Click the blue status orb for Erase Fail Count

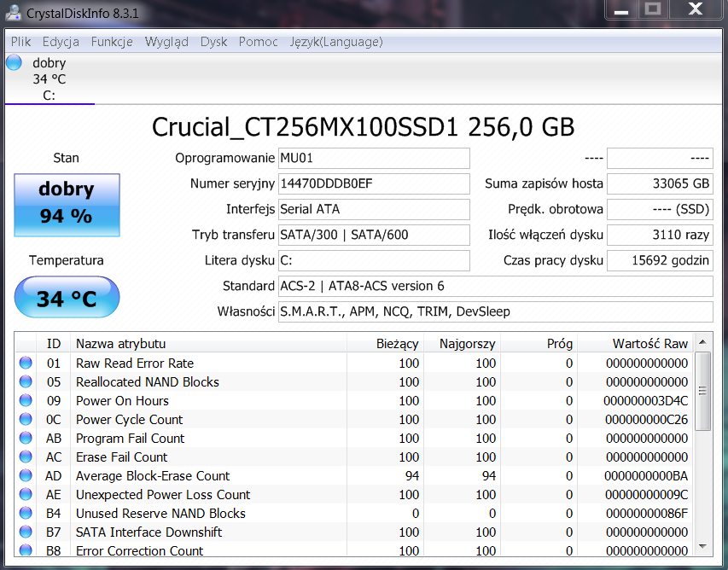click(26, 457)
